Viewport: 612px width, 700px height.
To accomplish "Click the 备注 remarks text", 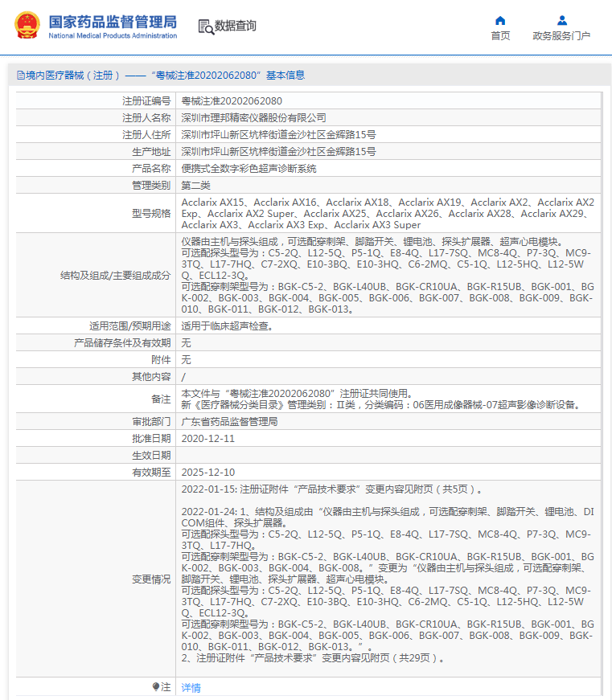I will 381,399.
